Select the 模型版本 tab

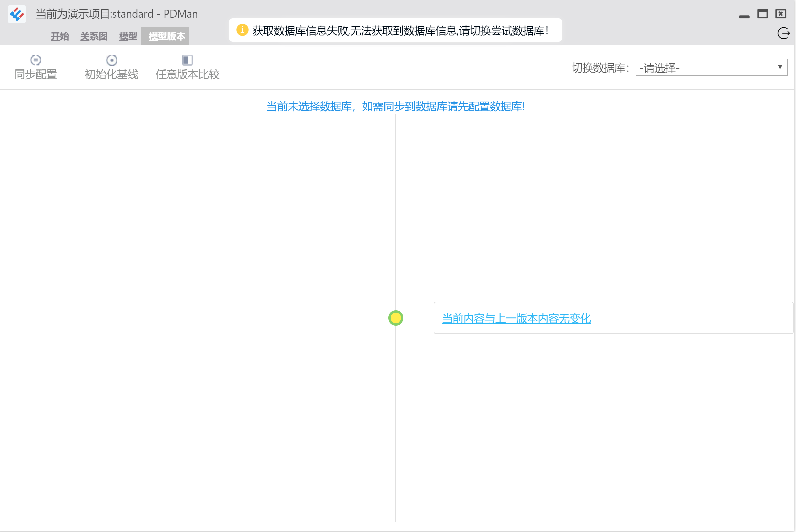pyautogui.click(x=165, y=36)
